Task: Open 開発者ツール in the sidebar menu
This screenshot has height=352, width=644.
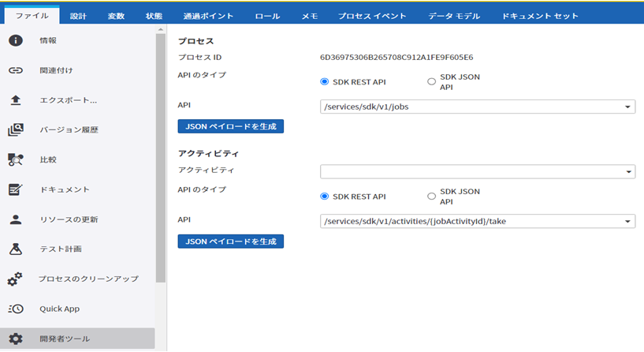Action: (x=77, y=339)
